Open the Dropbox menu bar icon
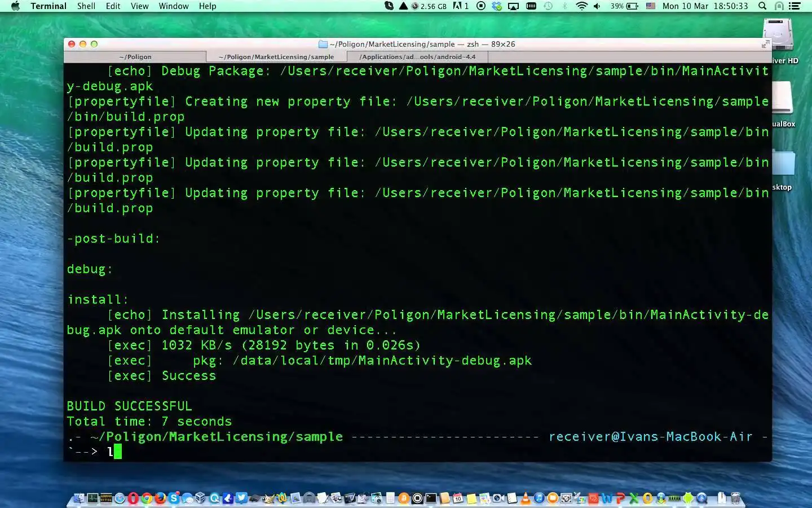This screenshot has height=508, width=812. tap(497, 6)
